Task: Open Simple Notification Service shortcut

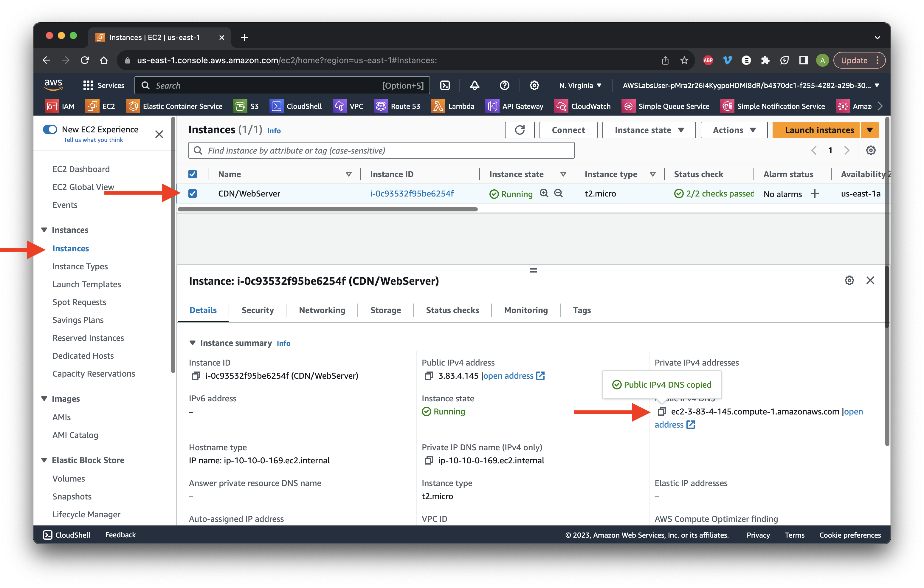Action: tap(773, 106)
